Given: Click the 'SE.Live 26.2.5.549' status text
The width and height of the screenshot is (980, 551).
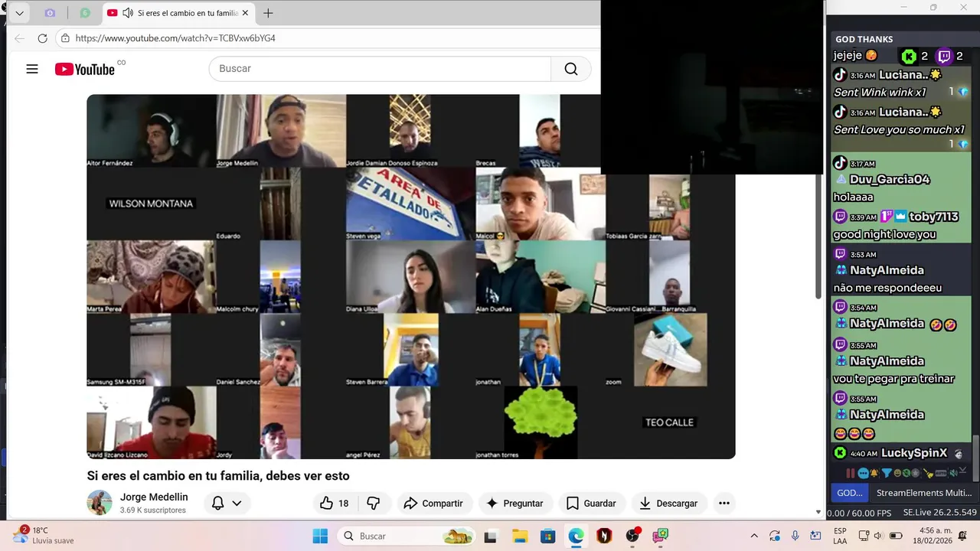Looking at the screenshot, I should tap(939, 513).
